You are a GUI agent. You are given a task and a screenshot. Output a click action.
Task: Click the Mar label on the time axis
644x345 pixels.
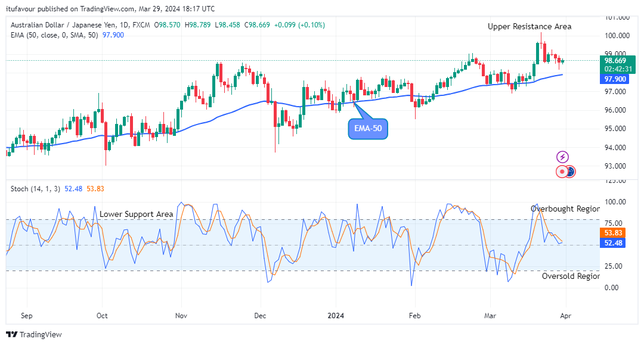490,316
